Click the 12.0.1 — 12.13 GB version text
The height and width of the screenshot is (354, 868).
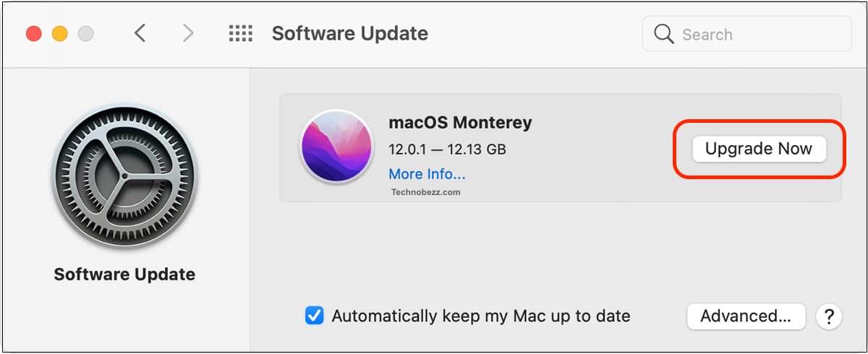tap(447, 150)
